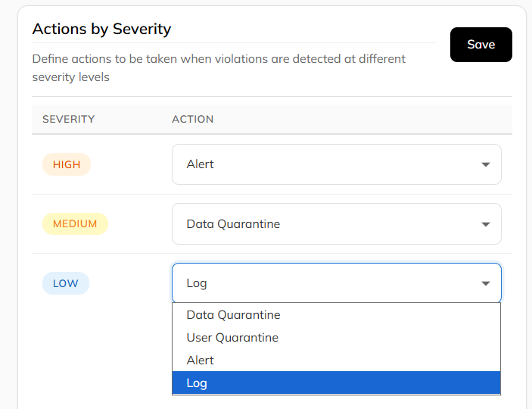Click the arrow on the Data Quarantine dropdown

point(485,224)
